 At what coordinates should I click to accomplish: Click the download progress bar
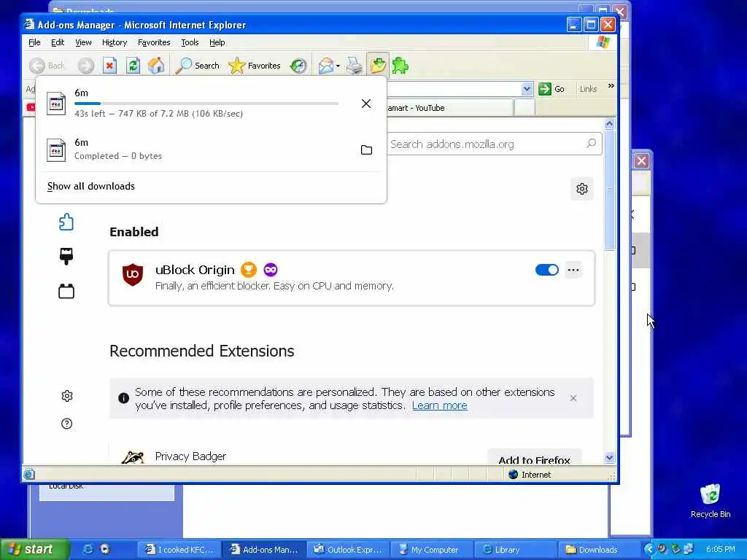click(x=206, y=104)
